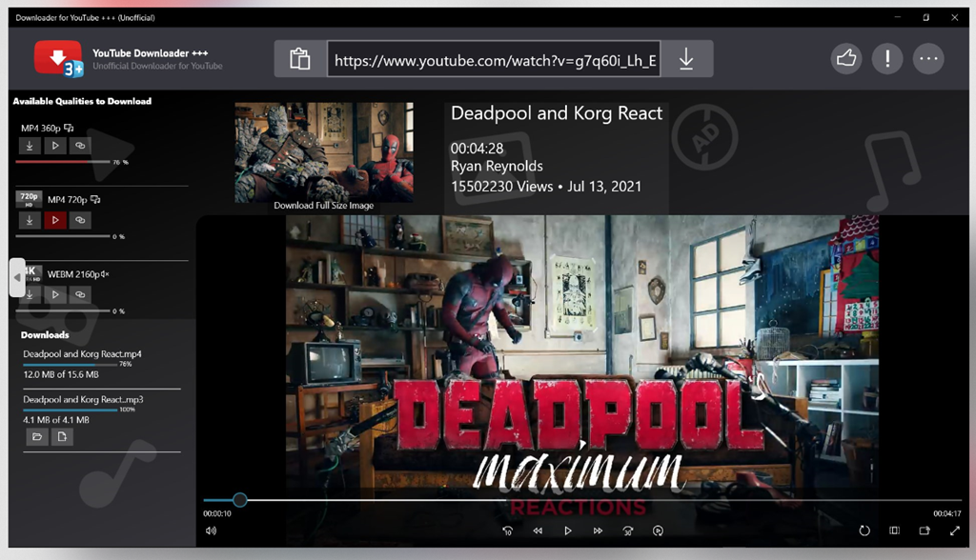The width and height of the screenshot is (976, 560).
Task: Copy the link for MP4 360p
Action: point(80,146)
